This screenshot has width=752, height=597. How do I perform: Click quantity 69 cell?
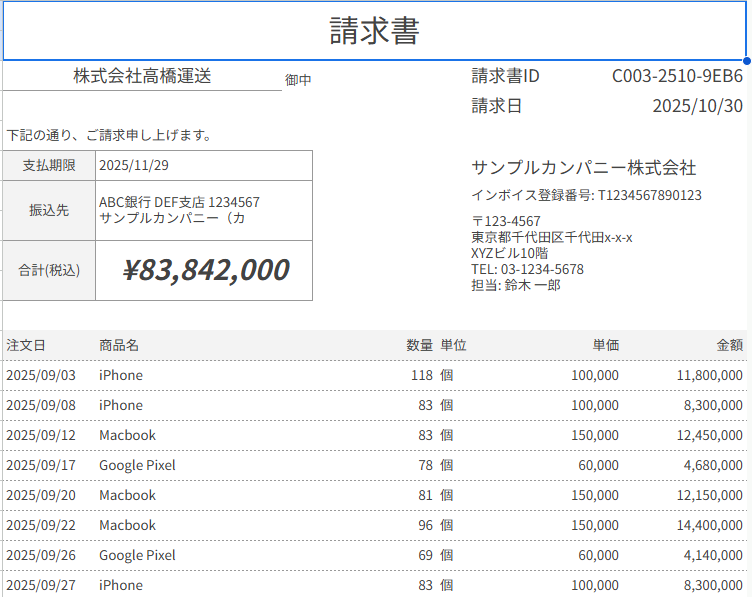click(x=425, y=555)
